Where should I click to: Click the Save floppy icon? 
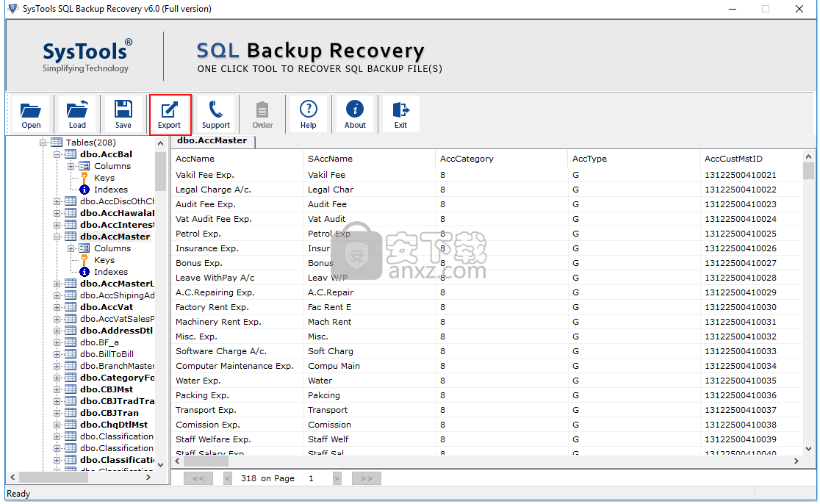[x=123, y=115]
